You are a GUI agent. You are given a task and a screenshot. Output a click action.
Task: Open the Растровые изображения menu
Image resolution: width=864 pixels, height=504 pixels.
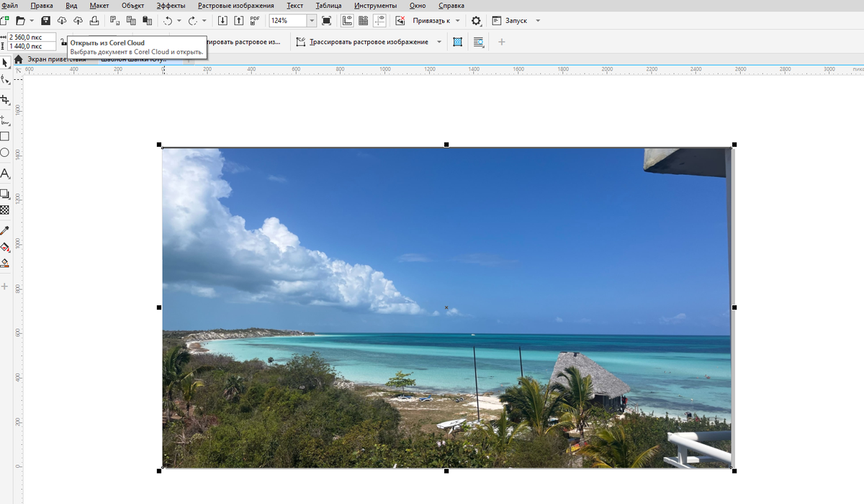[x=236, y=5]
